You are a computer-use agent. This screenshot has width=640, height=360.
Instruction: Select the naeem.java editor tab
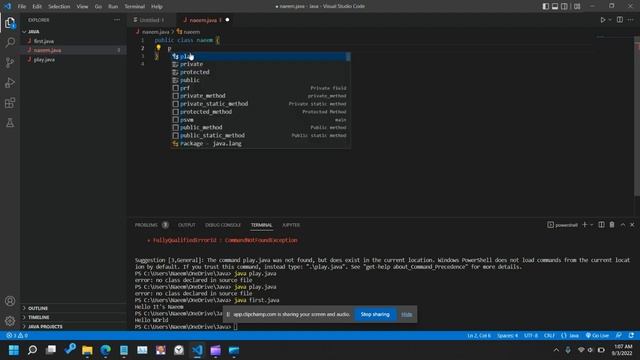pyautogui.click(x=203, y=20)
